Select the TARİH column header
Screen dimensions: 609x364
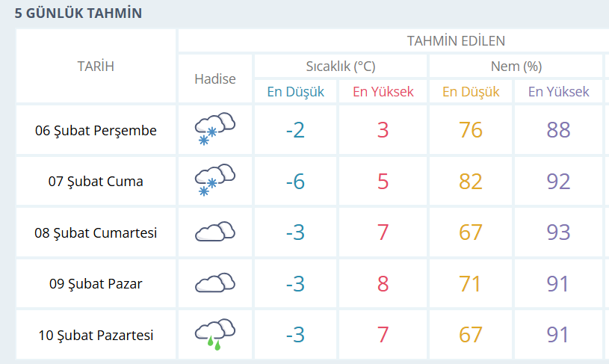[x=96, y=67]
